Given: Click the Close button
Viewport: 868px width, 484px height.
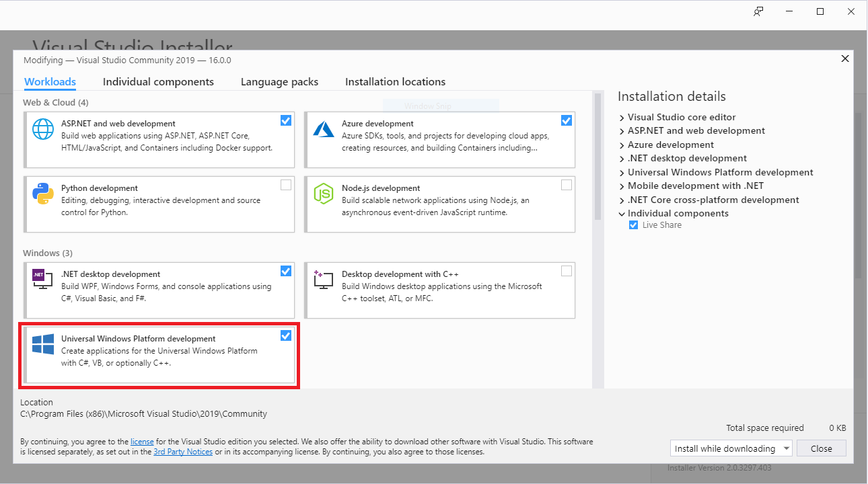Looking at the screenshot, I should (x=822, y=448).
